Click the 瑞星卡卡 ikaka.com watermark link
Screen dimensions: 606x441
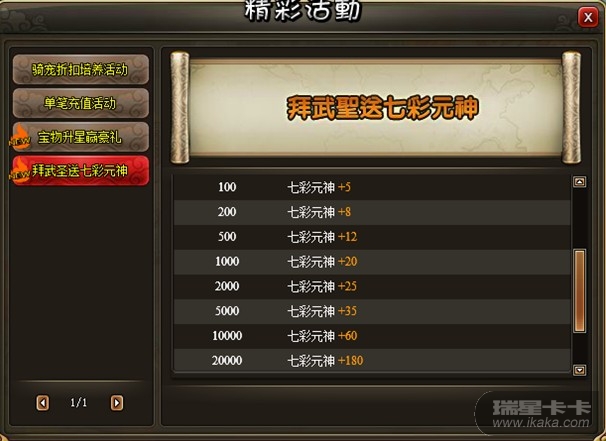point(541,414)
